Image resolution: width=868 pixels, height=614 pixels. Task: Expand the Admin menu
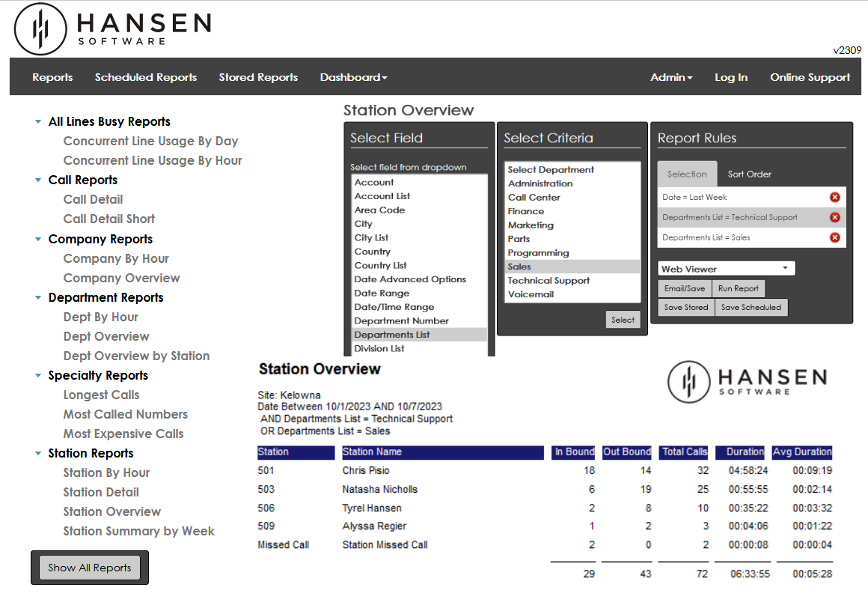(x=671, y=77)
